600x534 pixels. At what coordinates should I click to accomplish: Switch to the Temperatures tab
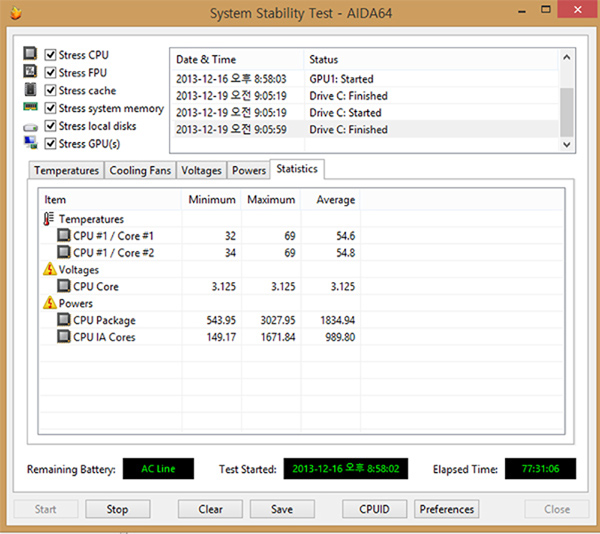[x=66, y=170]
